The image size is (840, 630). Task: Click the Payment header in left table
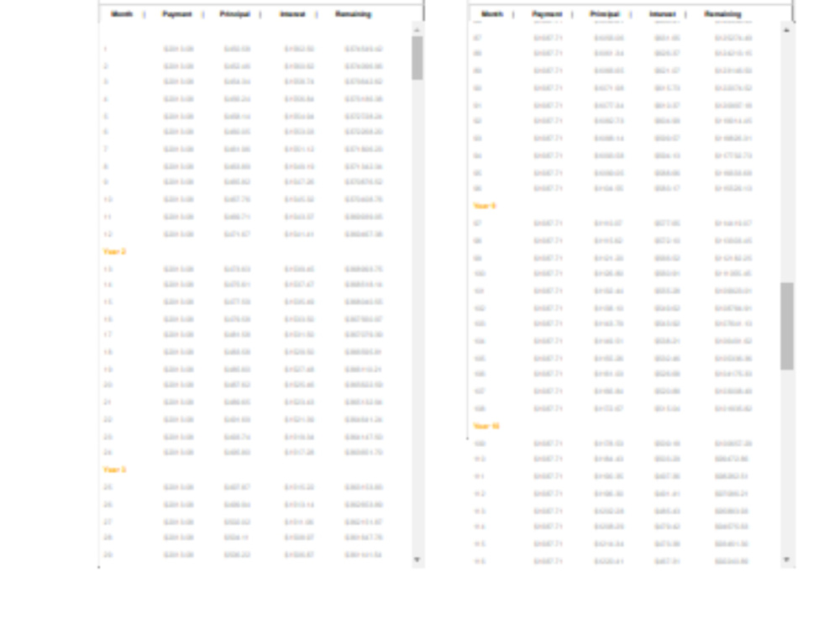176,14
